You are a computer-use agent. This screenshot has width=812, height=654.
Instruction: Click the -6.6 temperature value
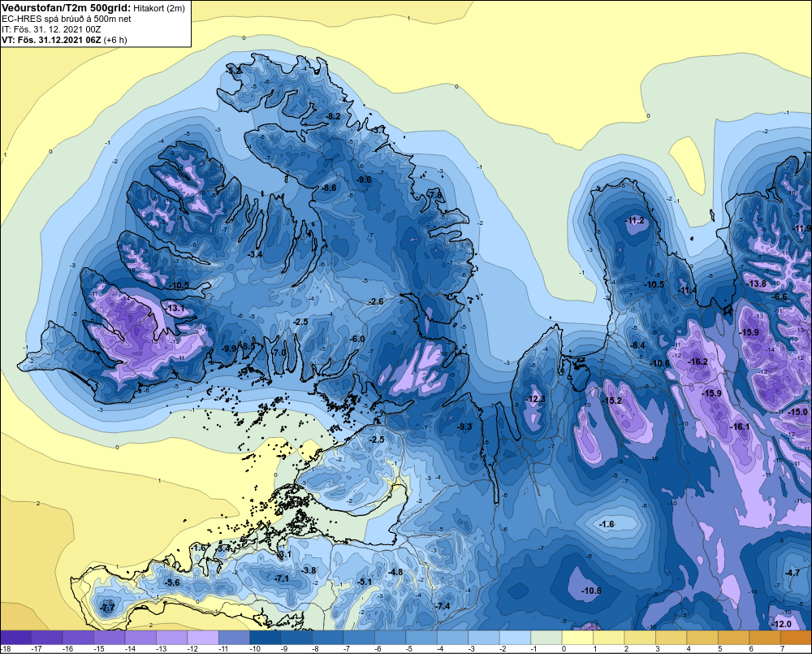point(780,297)
